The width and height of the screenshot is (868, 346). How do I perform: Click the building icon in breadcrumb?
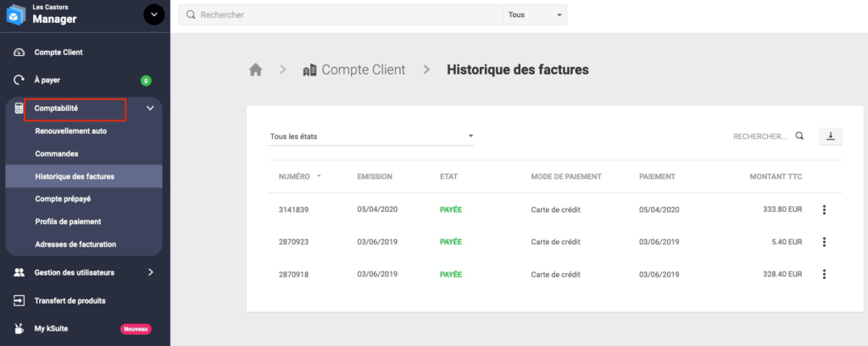pos(309,70)
